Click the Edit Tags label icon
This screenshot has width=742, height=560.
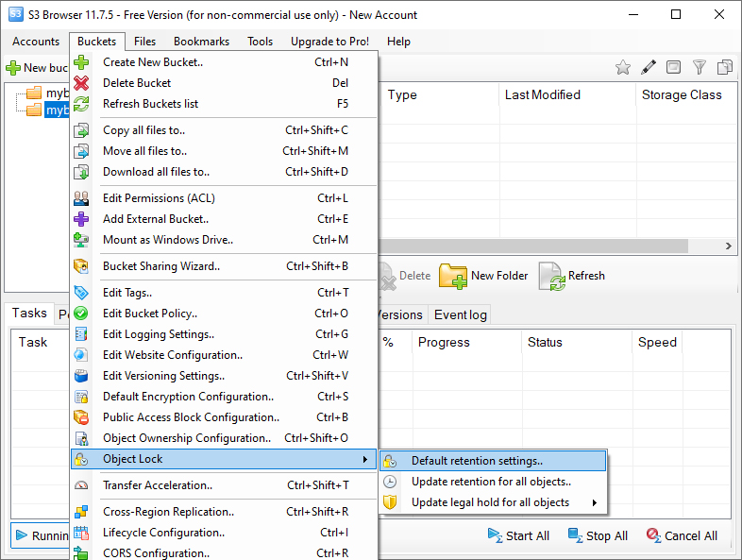(x=81, y=293)
